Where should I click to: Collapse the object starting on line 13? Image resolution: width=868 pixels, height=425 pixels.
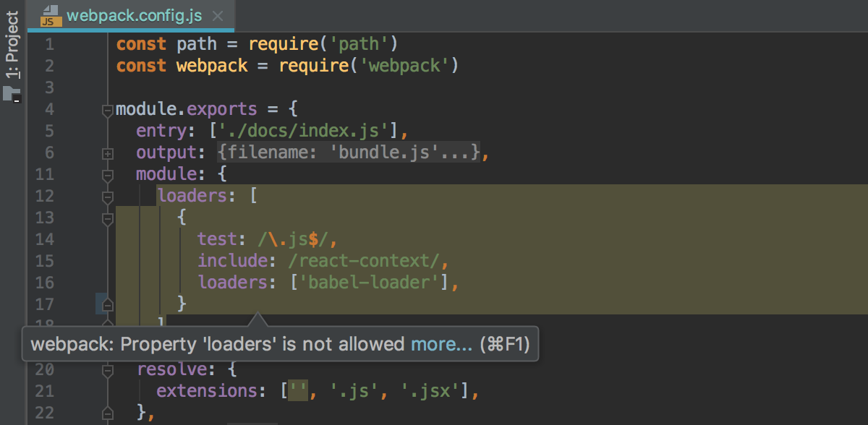(108, 218)
